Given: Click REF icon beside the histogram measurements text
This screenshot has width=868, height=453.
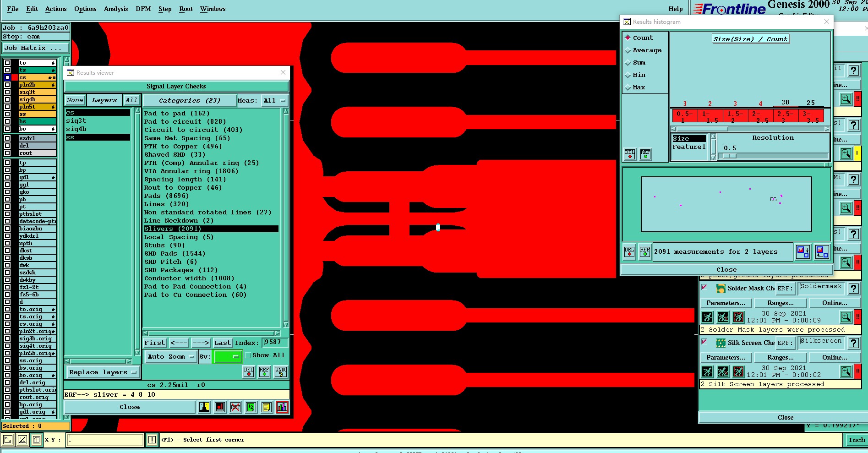Looking at the screenshot, I should [x=645, y=252].
